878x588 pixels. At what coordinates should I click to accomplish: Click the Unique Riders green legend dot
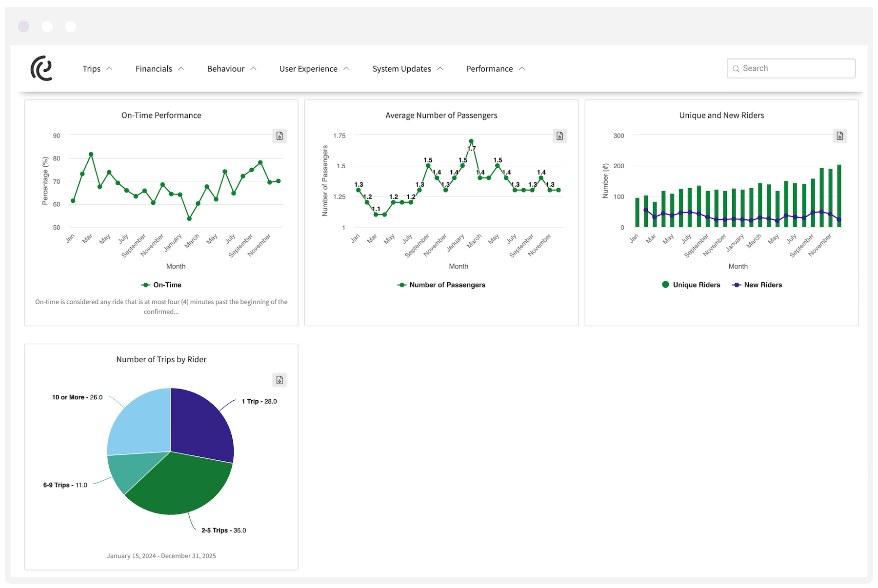point(666,285)
